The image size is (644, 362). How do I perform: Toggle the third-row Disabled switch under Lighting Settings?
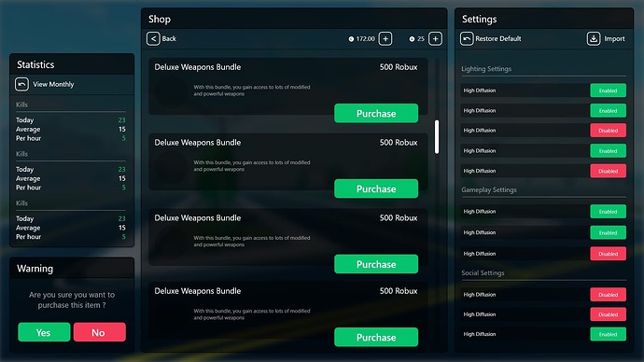[x=608, y=131]
